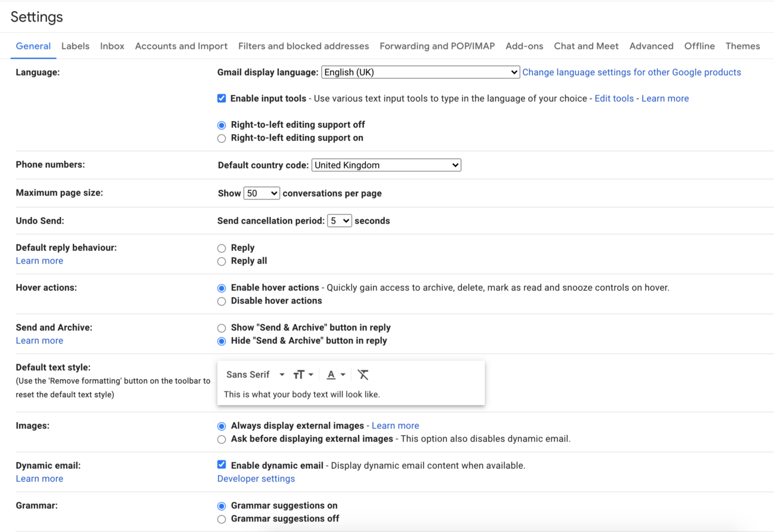Select Grammar suggestions off

pos(222,519)
